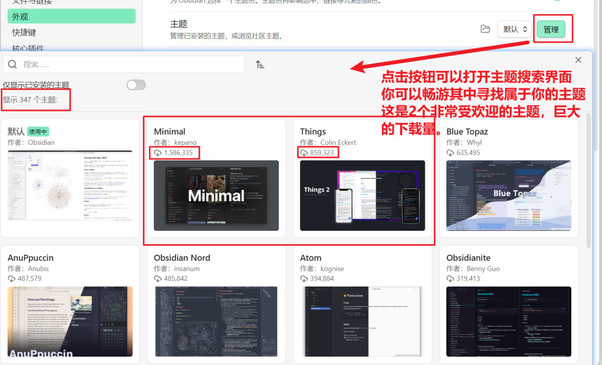Click Blue Topaz download cloud icon

[x=450, y=153]
